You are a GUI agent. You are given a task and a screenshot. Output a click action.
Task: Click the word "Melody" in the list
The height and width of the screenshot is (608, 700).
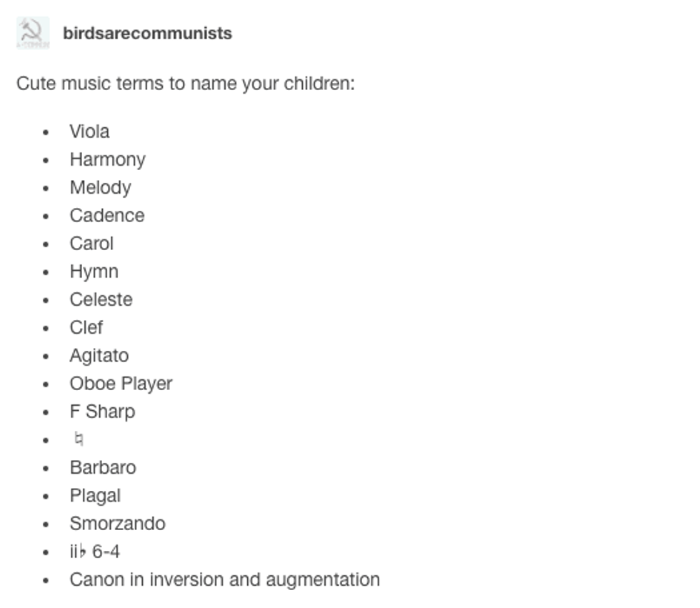pyautogui.click(x=100, y=187)
